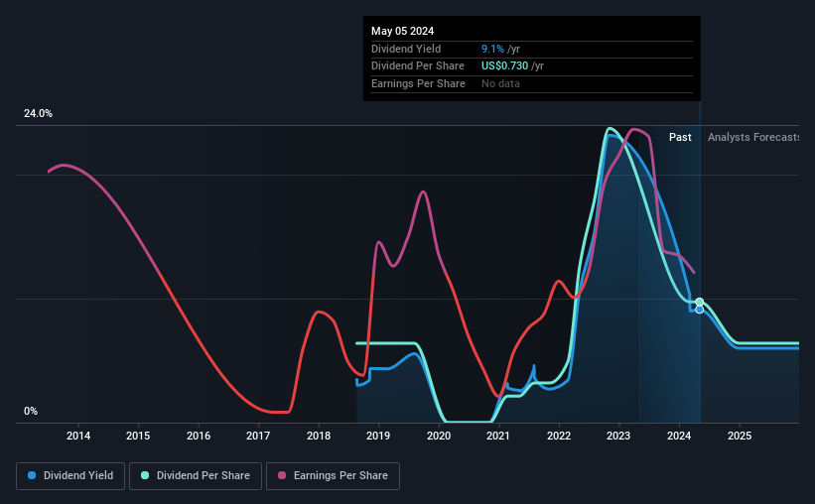Click the 2022 x-axis year label

(559, 436)
